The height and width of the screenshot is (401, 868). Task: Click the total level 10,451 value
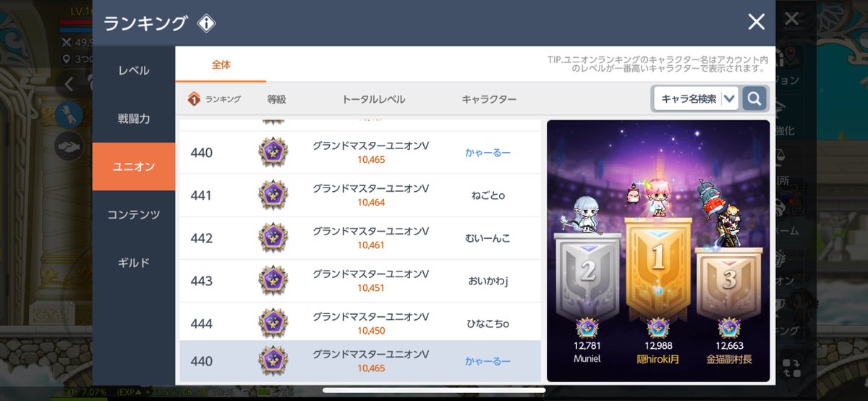point(371,287)
